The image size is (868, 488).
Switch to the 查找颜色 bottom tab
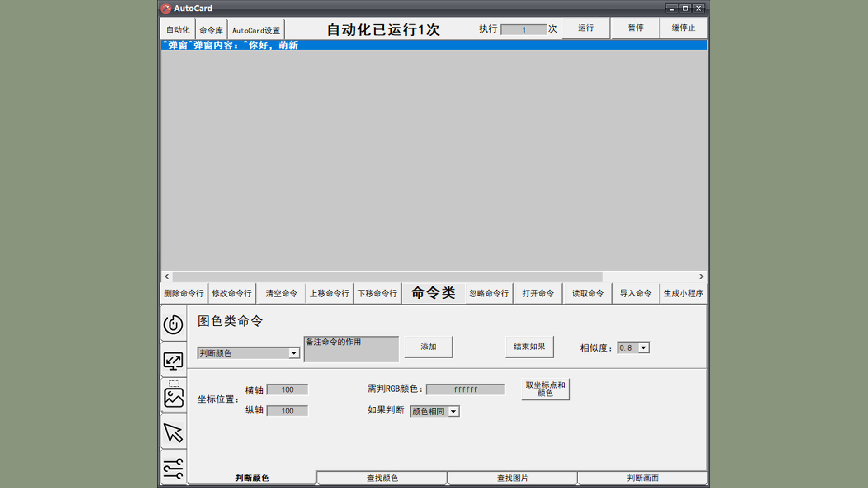(382, 478)
